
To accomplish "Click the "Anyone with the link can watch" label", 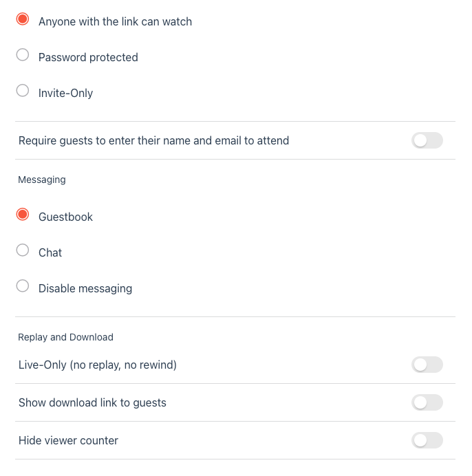I will tap(115, 21).
